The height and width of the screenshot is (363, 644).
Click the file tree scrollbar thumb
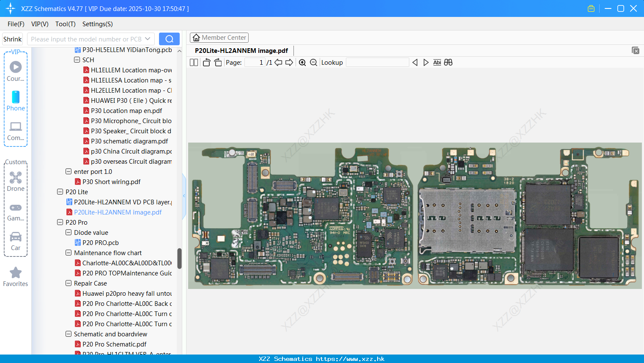(179, 258)
